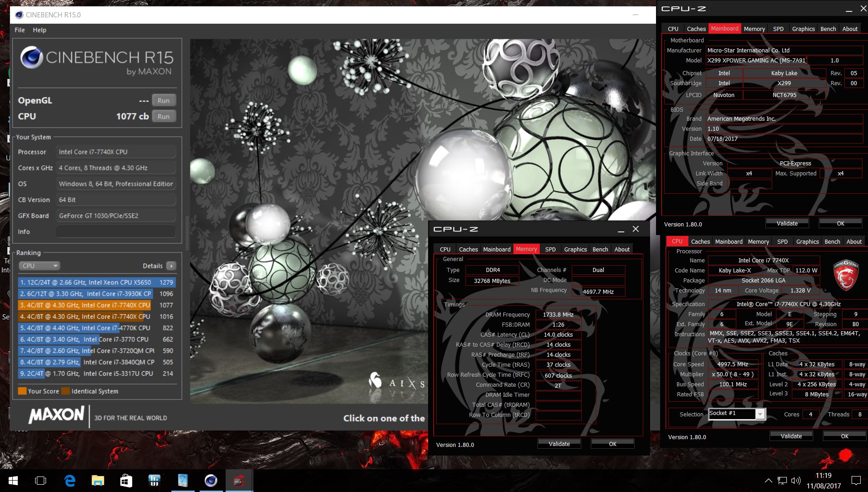This screenshot has height=492, width=868.
Task: Open Windows Store from taskbar
Action: 126,481
